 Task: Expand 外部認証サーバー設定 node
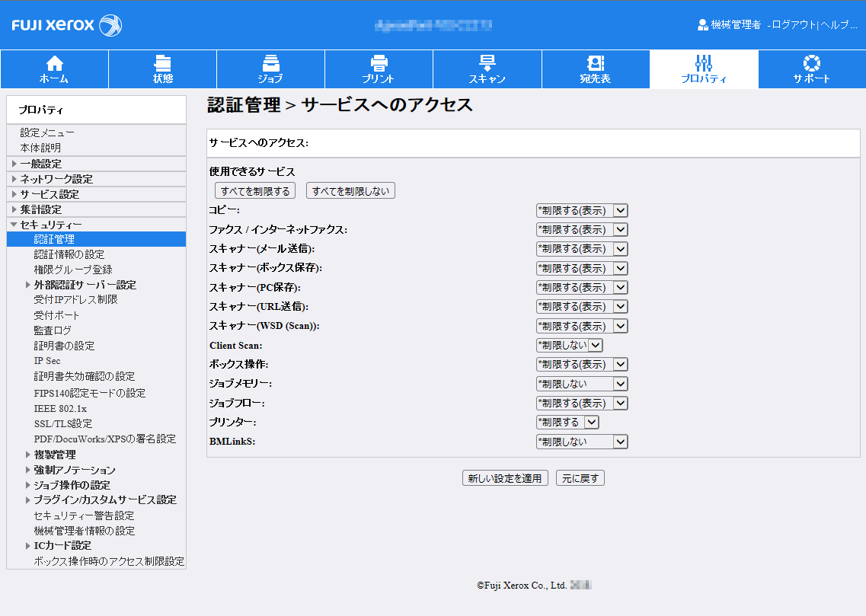28,285
